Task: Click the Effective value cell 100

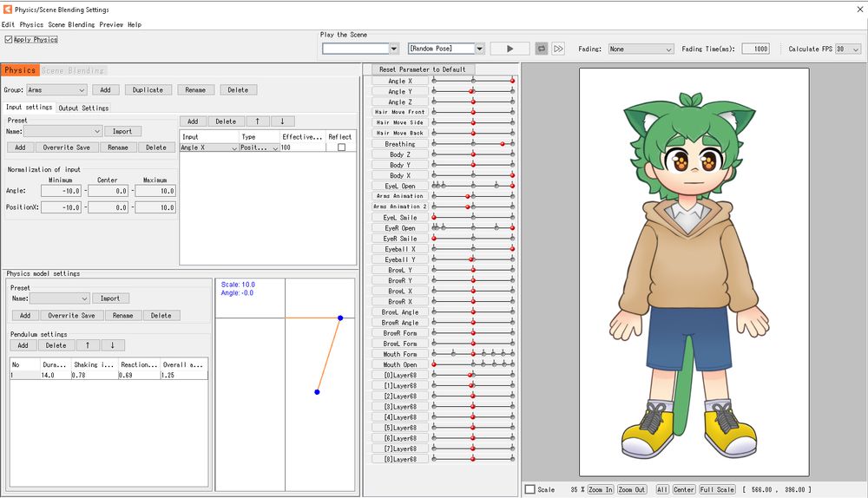Action: click(302, 147)
